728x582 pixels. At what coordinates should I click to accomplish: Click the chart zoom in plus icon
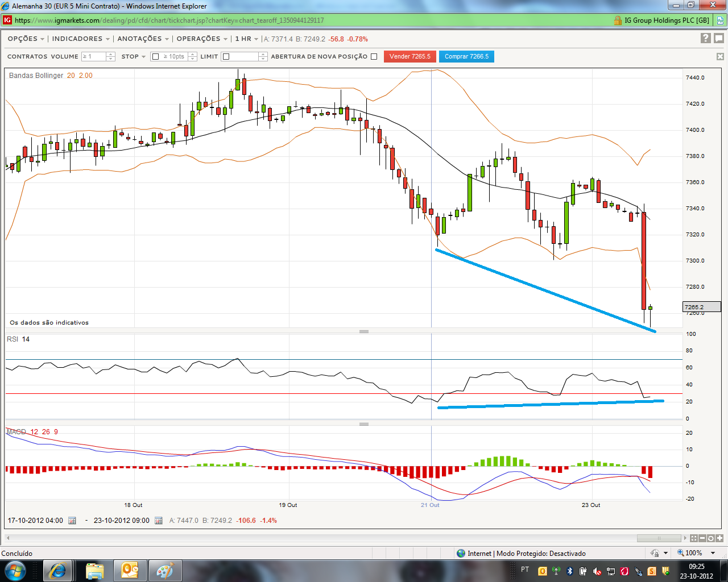pos(719,538)
